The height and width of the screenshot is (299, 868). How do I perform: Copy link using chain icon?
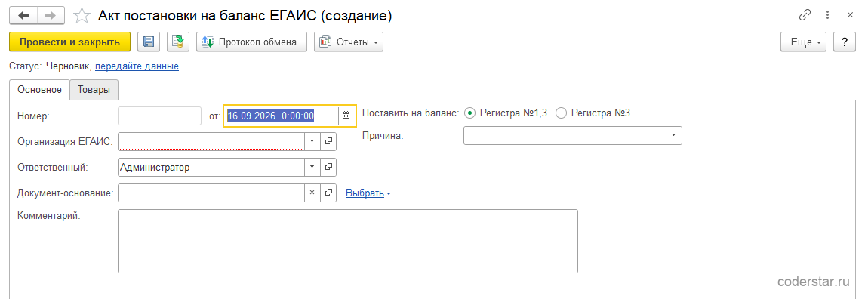coord(805,16)
